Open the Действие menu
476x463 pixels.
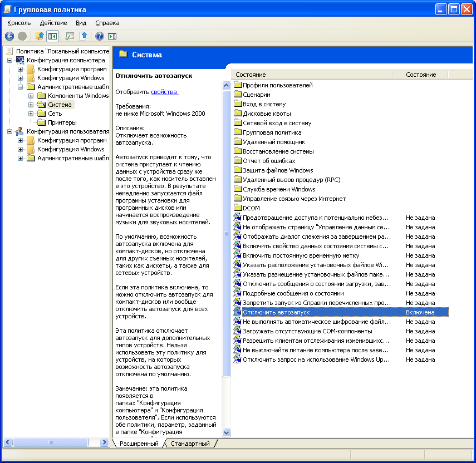53,23
